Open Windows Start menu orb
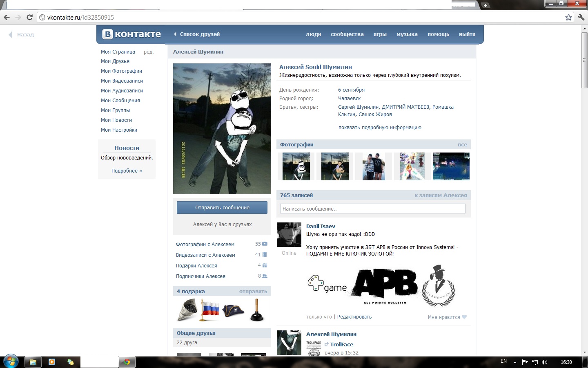 [x=10, y=361]
